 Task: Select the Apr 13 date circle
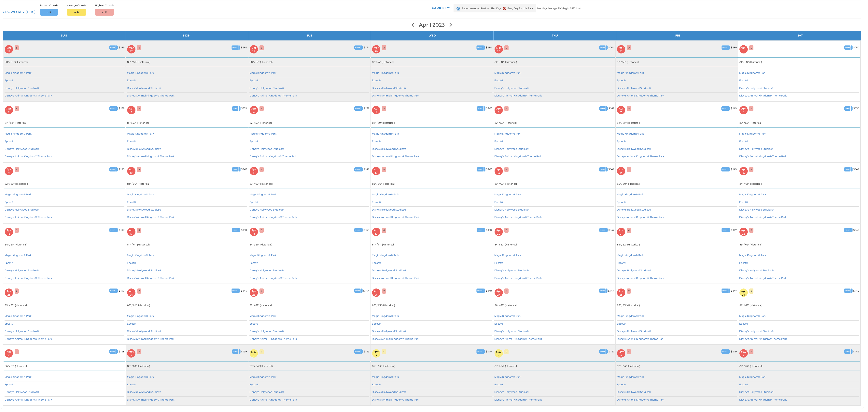(498, 171)
